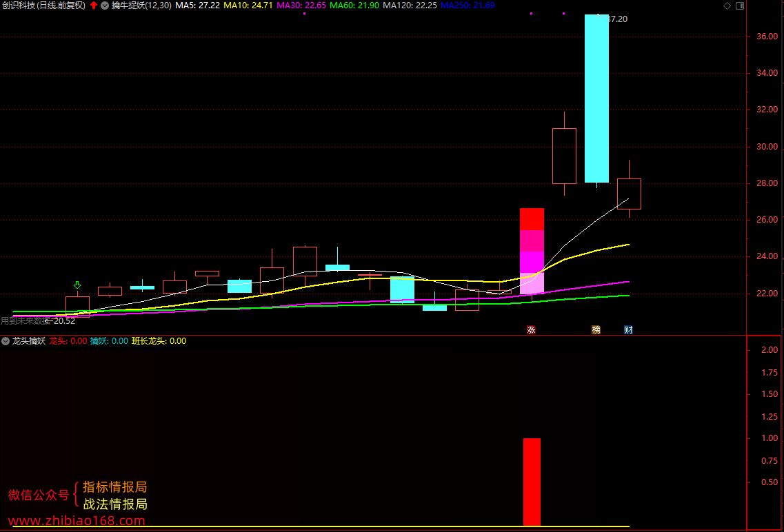Click the stock title 创识科技(日线,前复权)

coord(43,6)
